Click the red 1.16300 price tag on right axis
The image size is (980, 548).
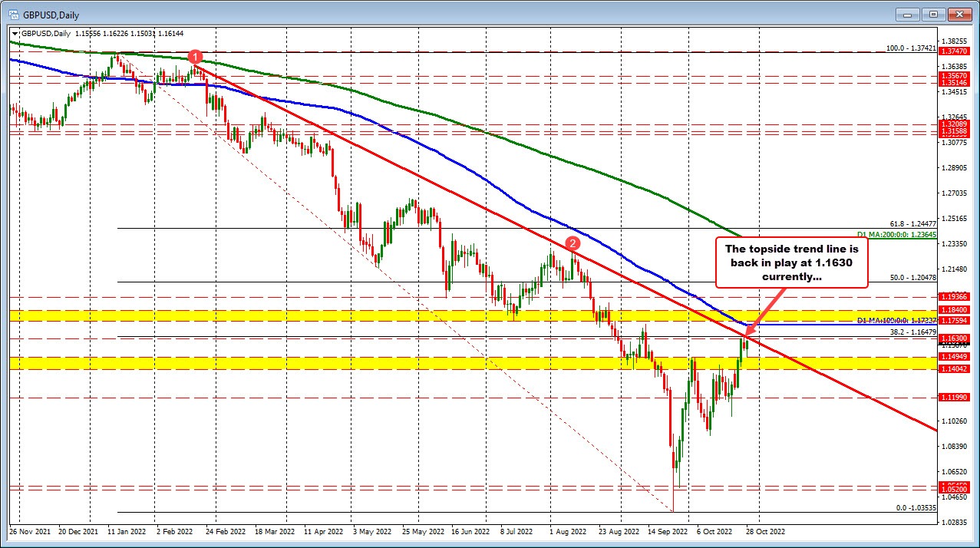point(954,338)
